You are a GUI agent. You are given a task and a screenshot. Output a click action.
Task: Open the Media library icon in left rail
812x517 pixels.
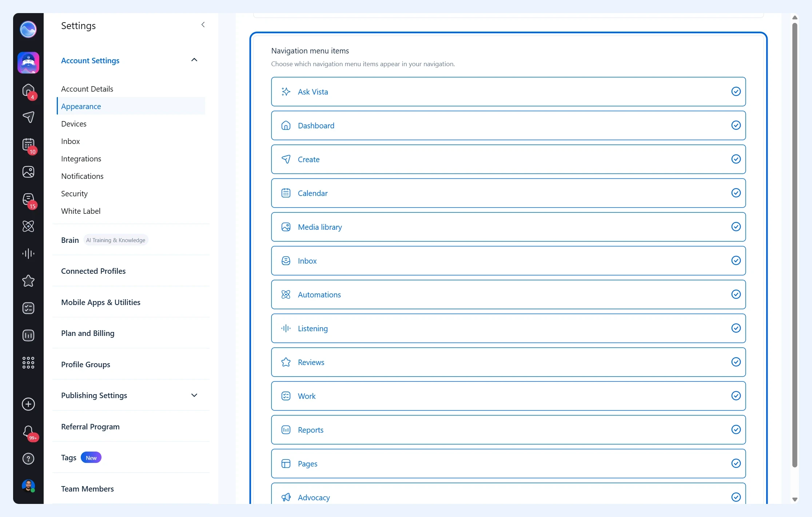pyautogui.click(x=28, y=172)
